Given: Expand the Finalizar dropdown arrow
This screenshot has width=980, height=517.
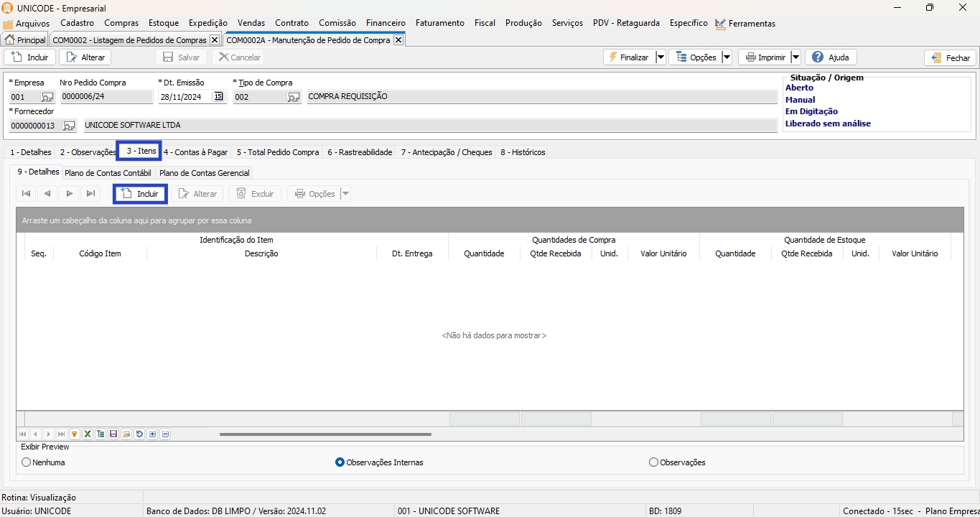Looking at the screenshot, I should 660,57.
